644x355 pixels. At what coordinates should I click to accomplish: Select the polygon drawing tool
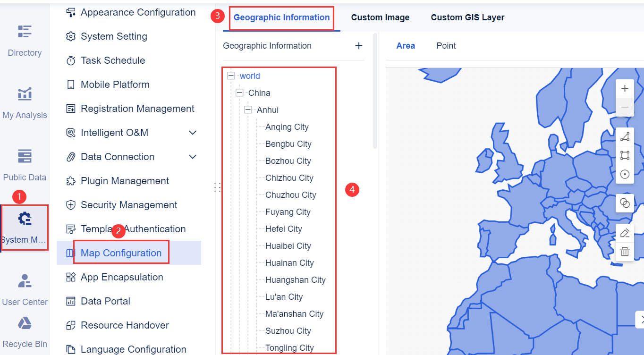coord(625,136)
